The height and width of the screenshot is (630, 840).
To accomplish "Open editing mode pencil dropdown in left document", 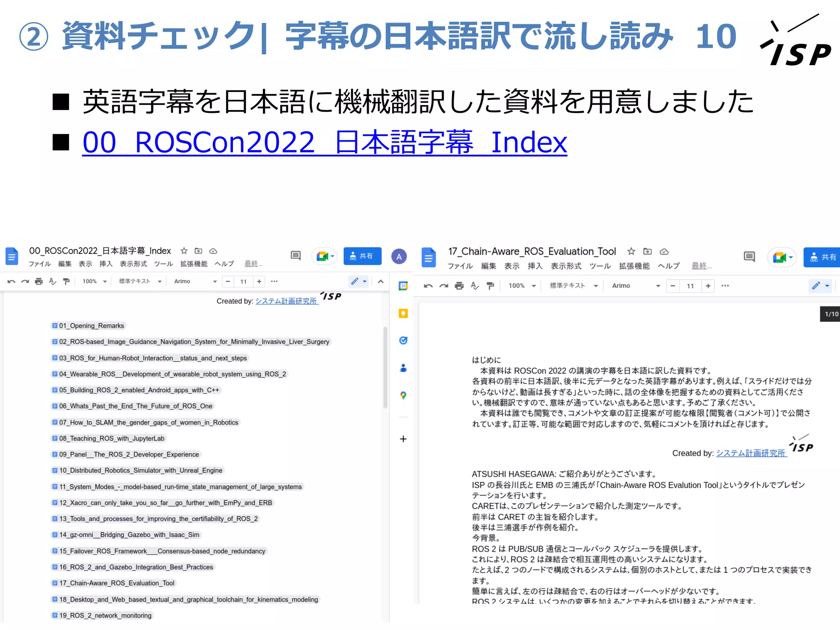I will coord(359,281).
